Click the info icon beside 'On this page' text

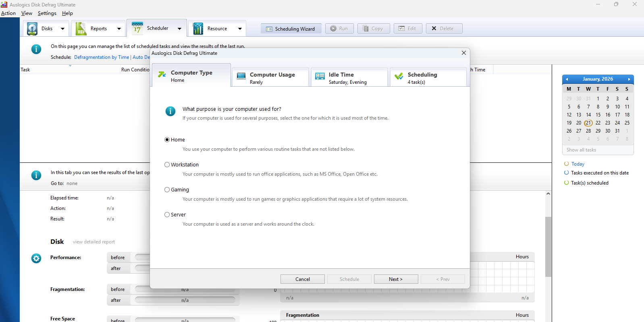36,49
